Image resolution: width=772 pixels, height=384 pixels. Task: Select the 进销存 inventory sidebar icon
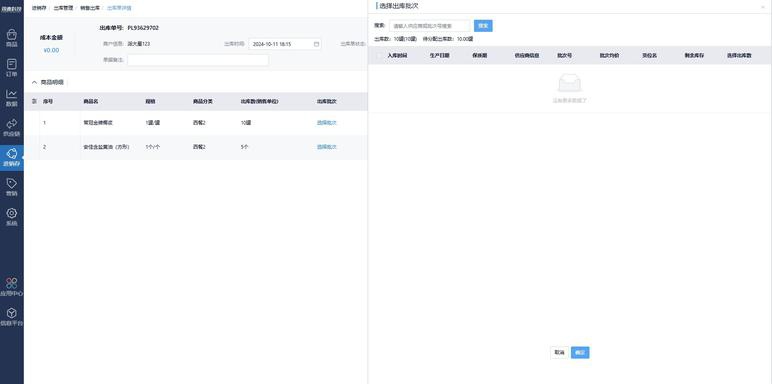pyautogui.click(x=12, y=157)
